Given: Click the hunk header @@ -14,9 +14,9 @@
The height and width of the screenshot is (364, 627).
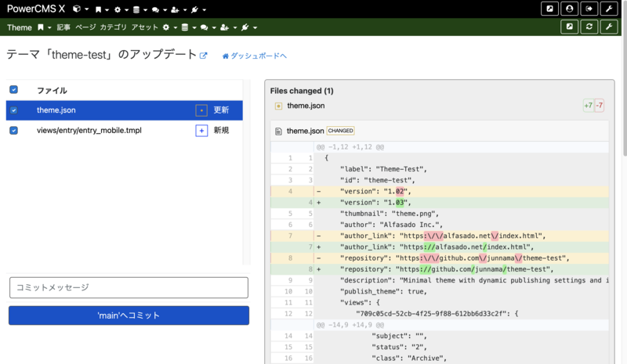Looking at the screenshot, I should tap(440, 325).
